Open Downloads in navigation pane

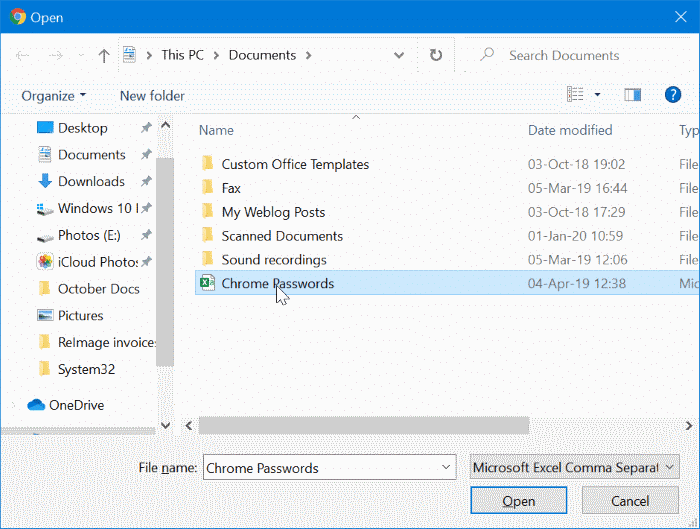(91, 182)
